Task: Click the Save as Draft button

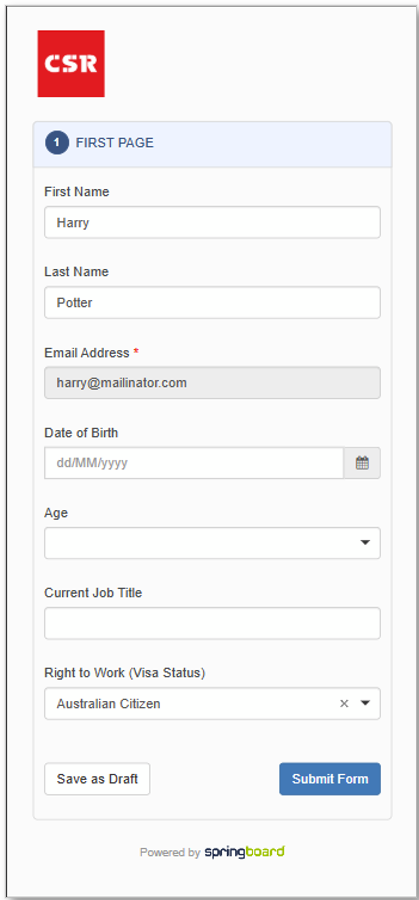Action: (97, 779)
